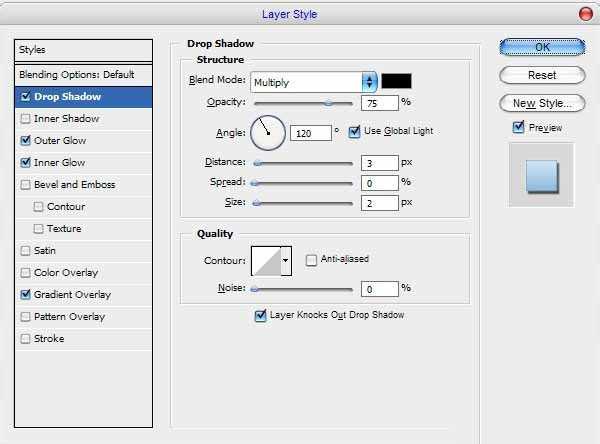Enable the Pattern Overlay checkbox
The image size is (600, 444).
click(x=25, y=317)
